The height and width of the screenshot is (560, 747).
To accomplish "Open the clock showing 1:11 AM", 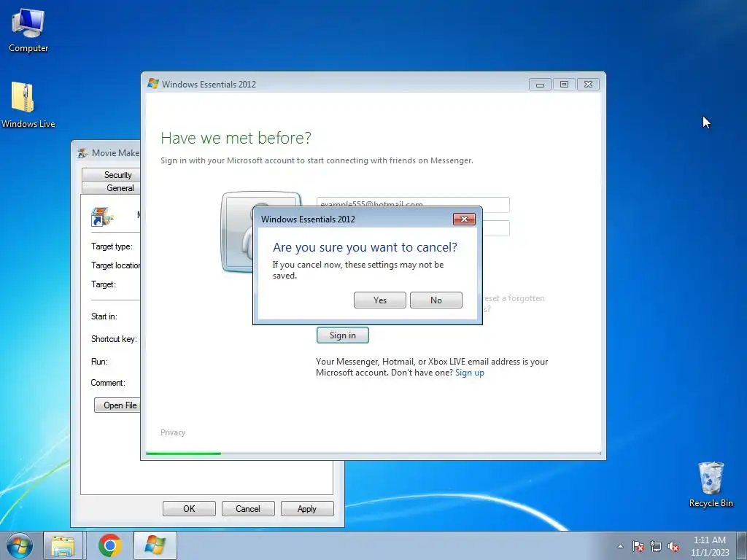I will (x=710, y=545).
